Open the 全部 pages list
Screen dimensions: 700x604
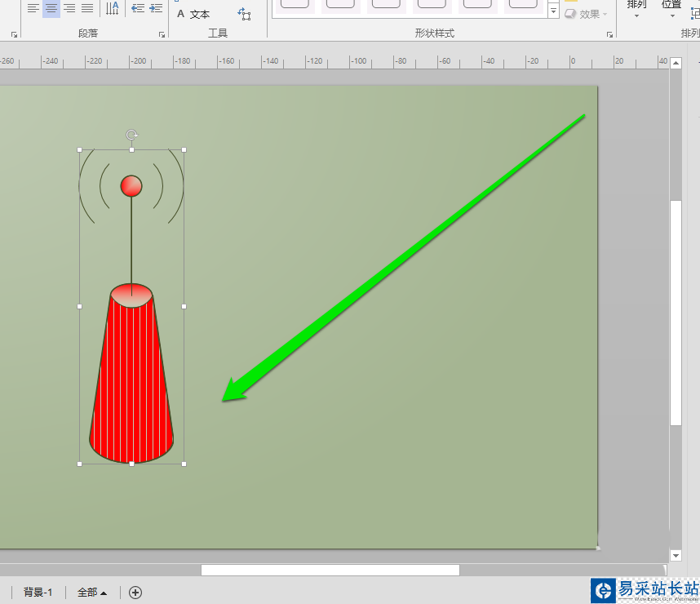pos(92,593)
